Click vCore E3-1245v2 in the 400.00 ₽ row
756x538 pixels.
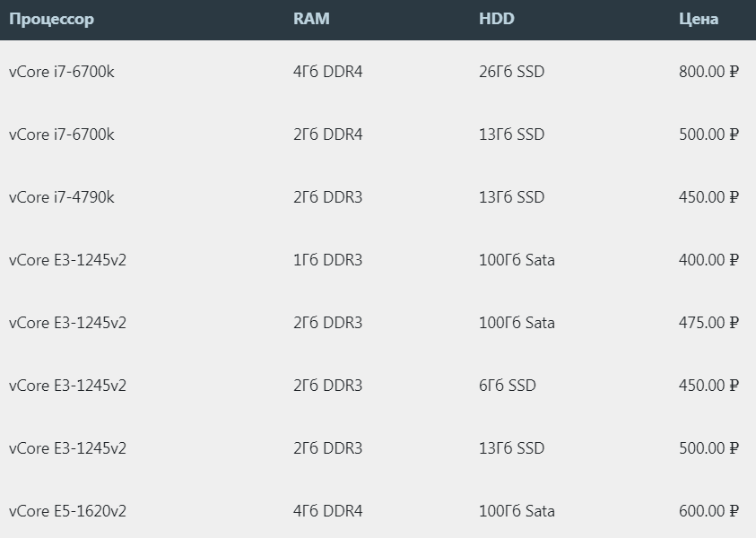click(67, 260)
